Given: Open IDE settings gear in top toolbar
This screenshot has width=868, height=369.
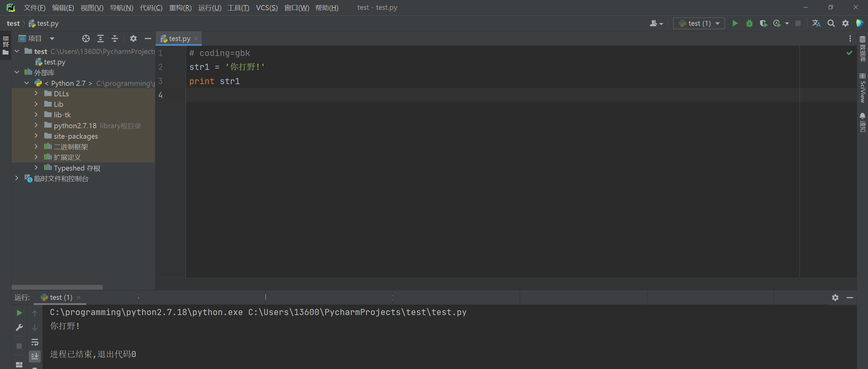Looking at the screenshot, I should (845, 23).
